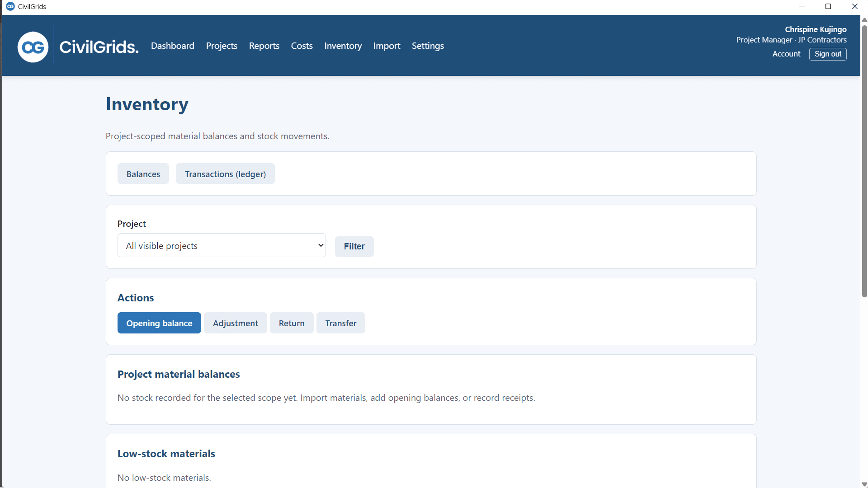Viewport: 868px width, 488px height.
Task: Click the vertical scrollbar thumb
Action: [864, 161]
